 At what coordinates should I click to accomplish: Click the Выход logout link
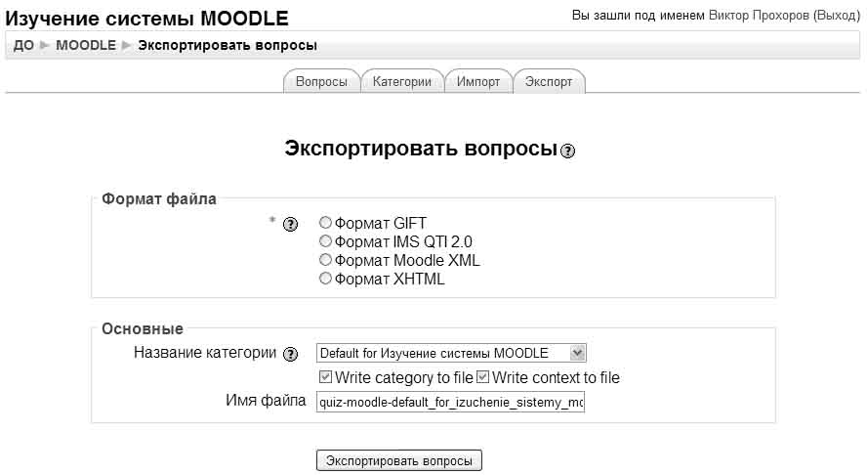(836, 16)
